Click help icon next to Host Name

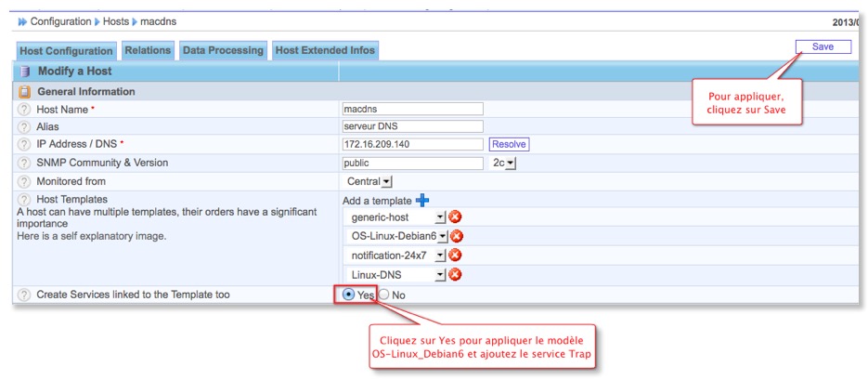pos(24,110)
